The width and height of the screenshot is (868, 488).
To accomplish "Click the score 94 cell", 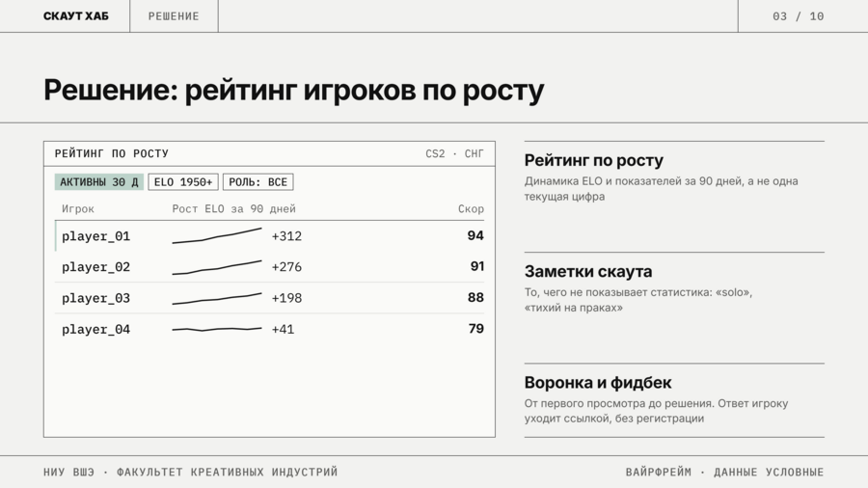I will (475, 235).
